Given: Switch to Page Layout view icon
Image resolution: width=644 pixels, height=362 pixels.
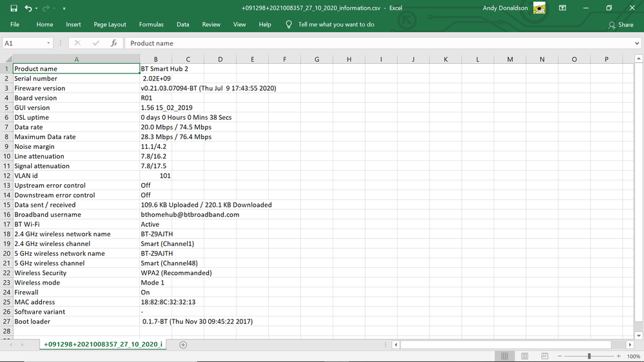Looking at the screenshot, I should click(525, 356).
